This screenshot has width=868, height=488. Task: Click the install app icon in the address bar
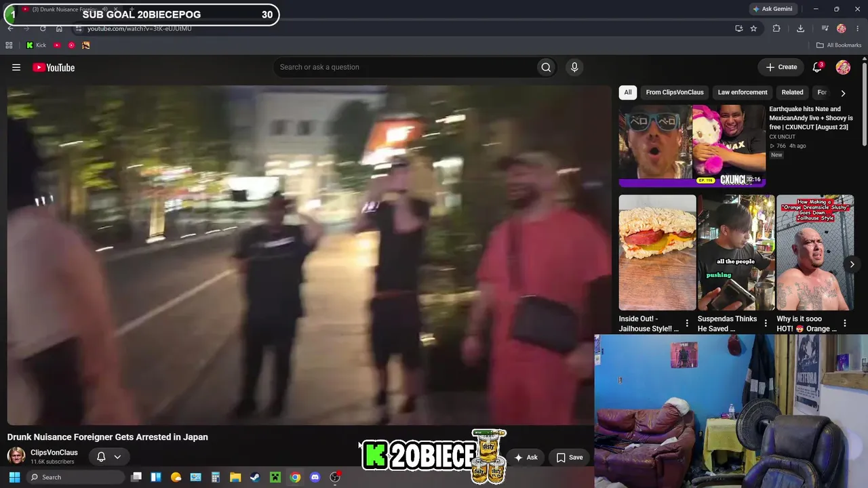(x=739, y=28)
